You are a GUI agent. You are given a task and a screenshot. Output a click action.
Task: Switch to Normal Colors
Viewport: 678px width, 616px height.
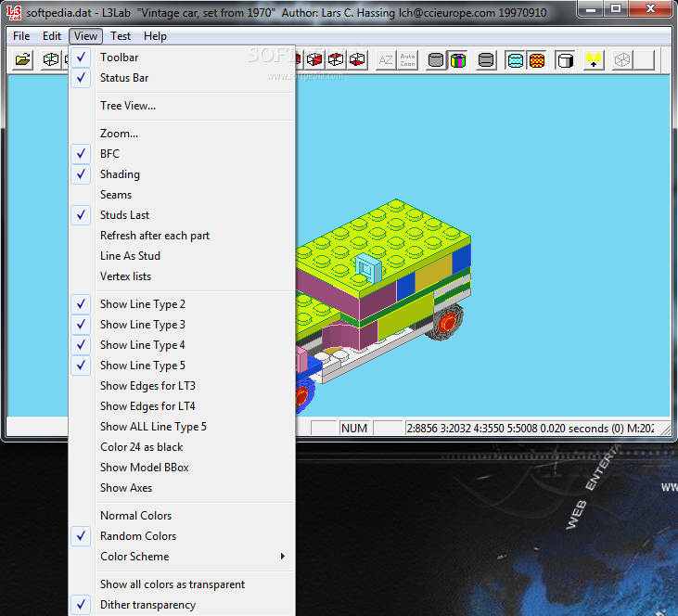(x=182, y=516)
